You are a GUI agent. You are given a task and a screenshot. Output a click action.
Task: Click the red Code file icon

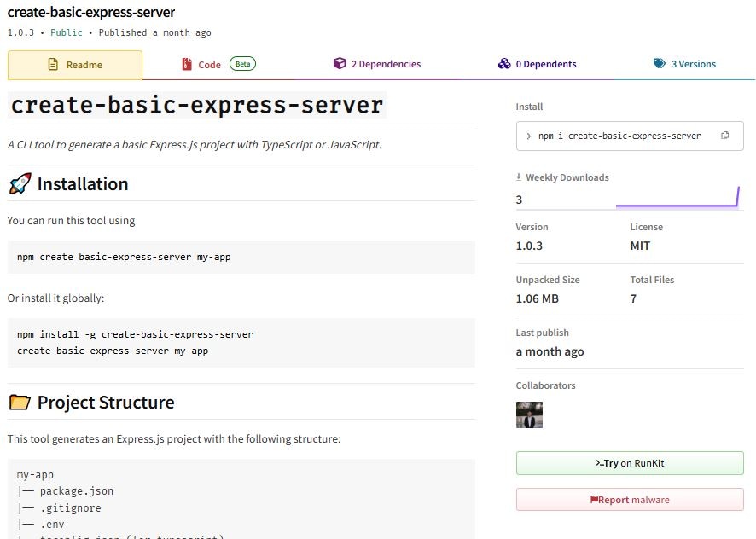(x=187, y=64)
